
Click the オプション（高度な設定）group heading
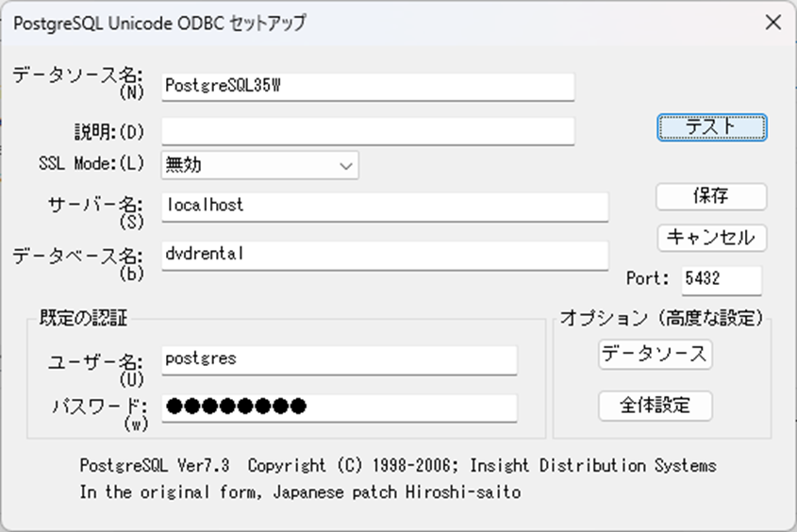pyautogui.click(x=661, y=318)
